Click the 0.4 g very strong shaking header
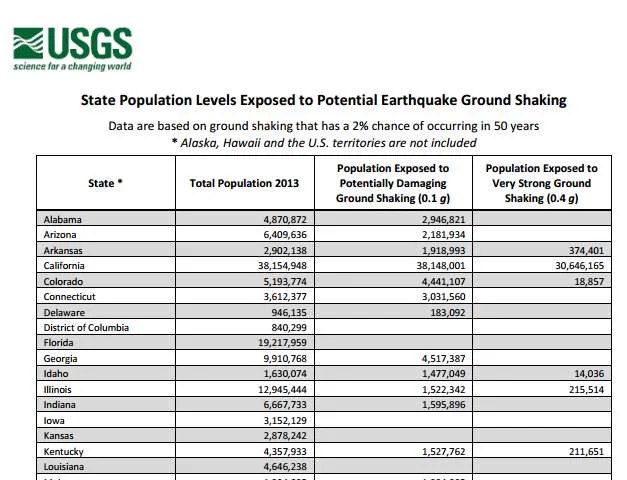The image size is (627, 480). tap(542, 183)
